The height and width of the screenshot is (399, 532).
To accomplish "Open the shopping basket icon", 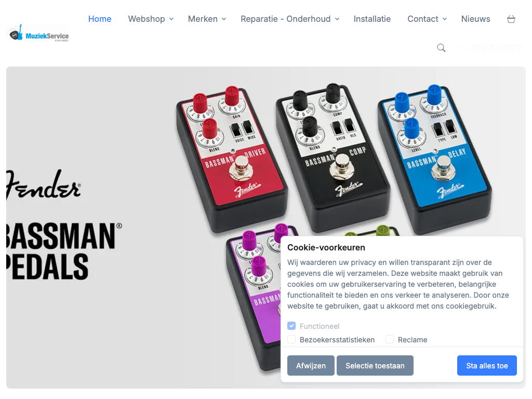I will (x=511, y=19).
